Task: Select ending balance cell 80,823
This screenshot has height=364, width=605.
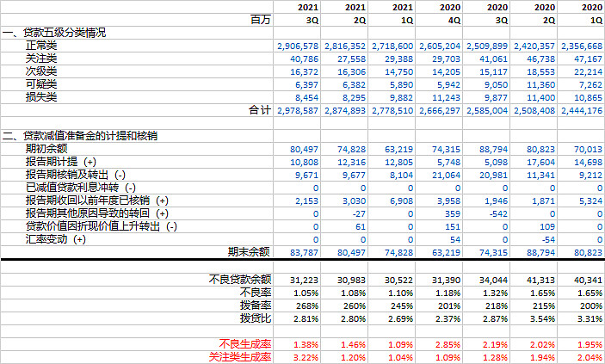Action: point(589,253)
